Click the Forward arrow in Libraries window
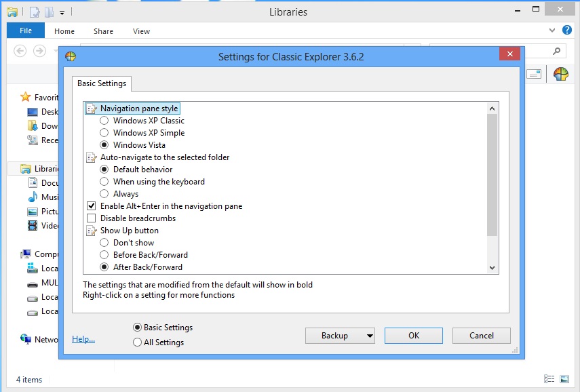 (39, 51)
